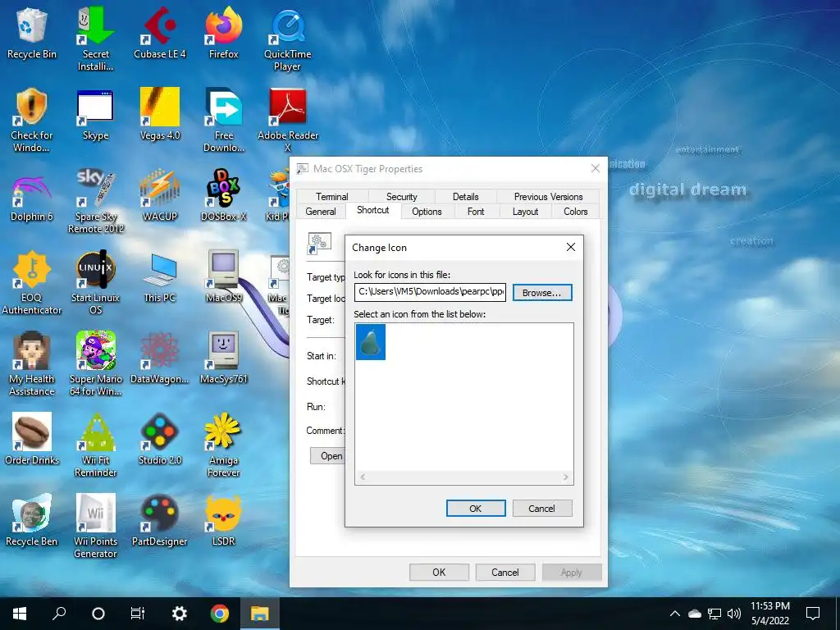Select the DataWagon... desktop icon
This screenshot has width=840, height=630.
point(160,358)
